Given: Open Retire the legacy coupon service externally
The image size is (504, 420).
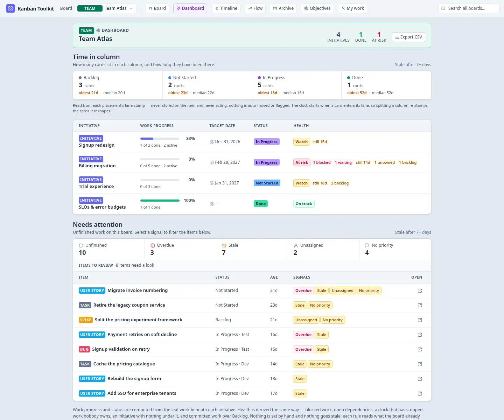Looking at the screenshot, I should (x=420, y=305).
